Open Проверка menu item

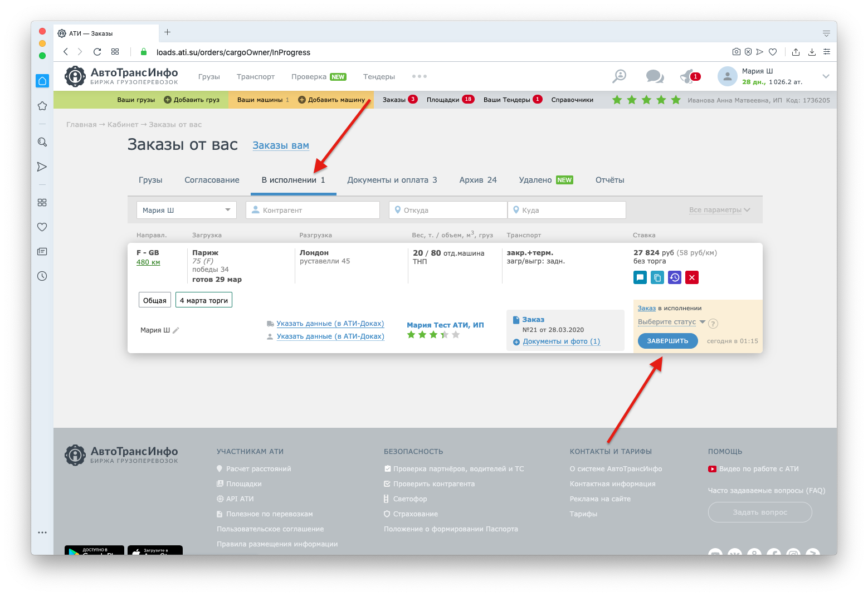tap(319, 76)
